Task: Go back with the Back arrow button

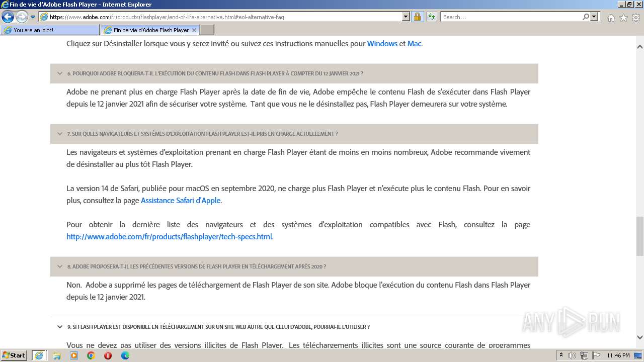Action: (8, 17)
